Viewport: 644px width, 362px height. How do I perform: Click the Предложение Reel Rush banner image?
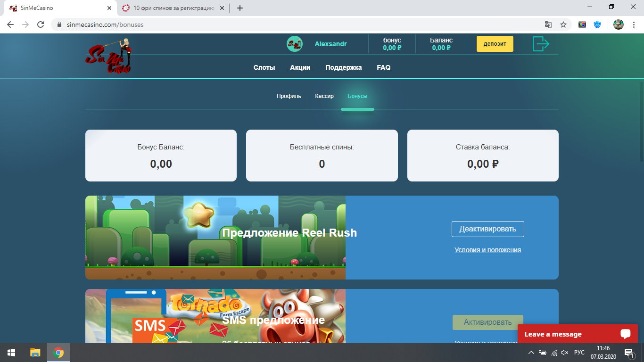coord(215,238)
